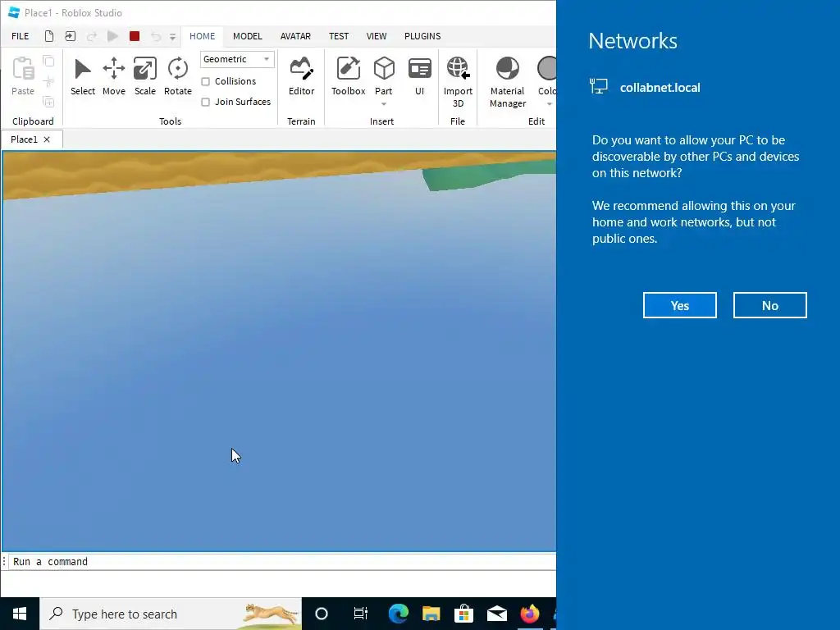Click the Paste clipboard button
This screenshot has width=840, height=630.
(x=23, y=77)
